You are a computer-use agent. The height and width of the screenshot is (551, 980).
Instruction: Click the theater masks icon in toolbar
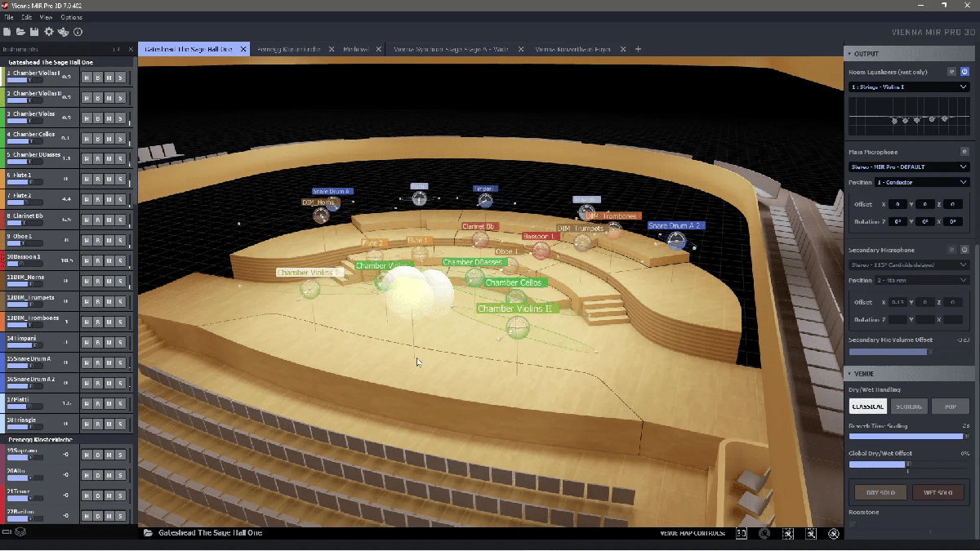pos(63,32)
